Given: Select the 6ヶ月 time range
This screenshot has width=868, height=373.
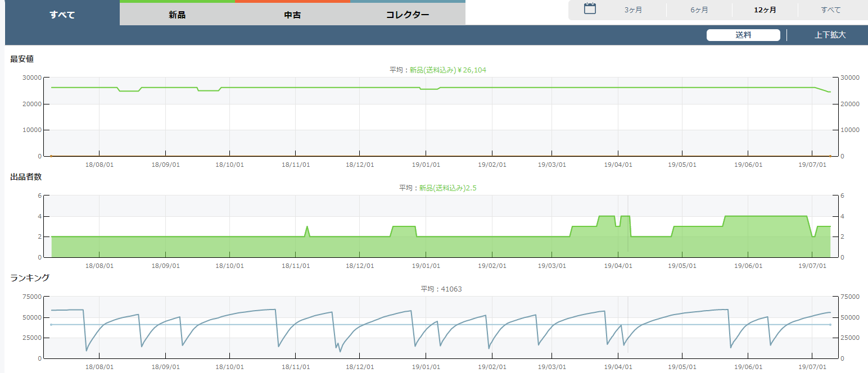Looking at the screenshot, I should click(699, 10).
